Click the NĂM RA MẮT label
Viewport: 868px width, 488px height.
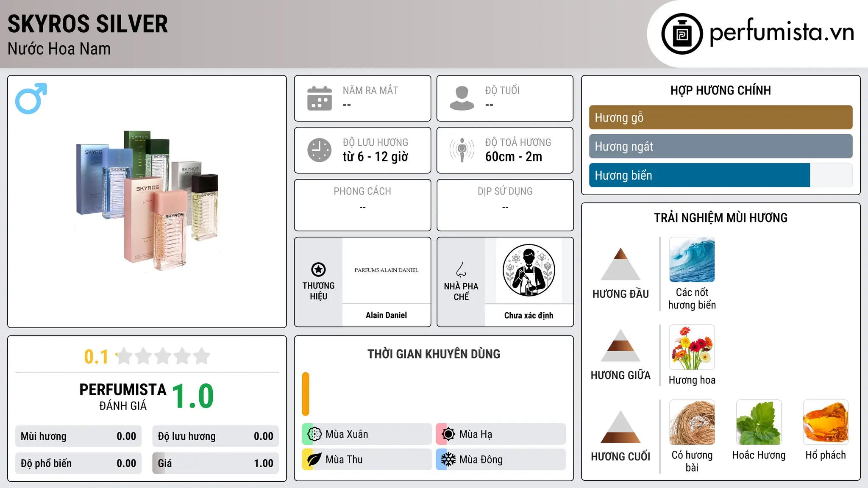(370, 90)
